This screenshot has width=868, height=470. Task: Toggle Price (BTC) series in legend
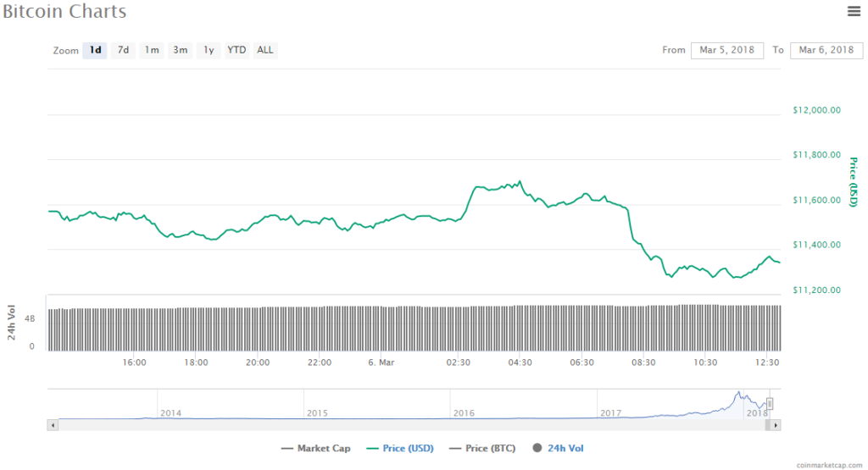click(483, 448)
